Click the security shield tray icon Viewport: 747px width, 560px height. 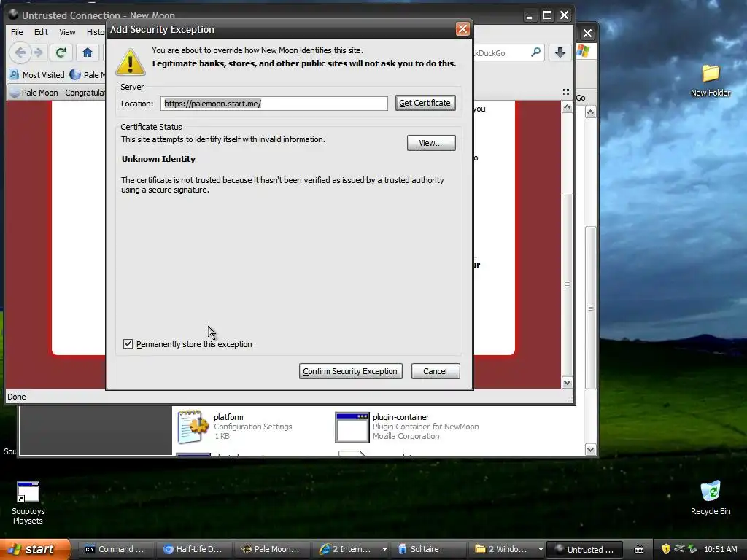(666, 549)
